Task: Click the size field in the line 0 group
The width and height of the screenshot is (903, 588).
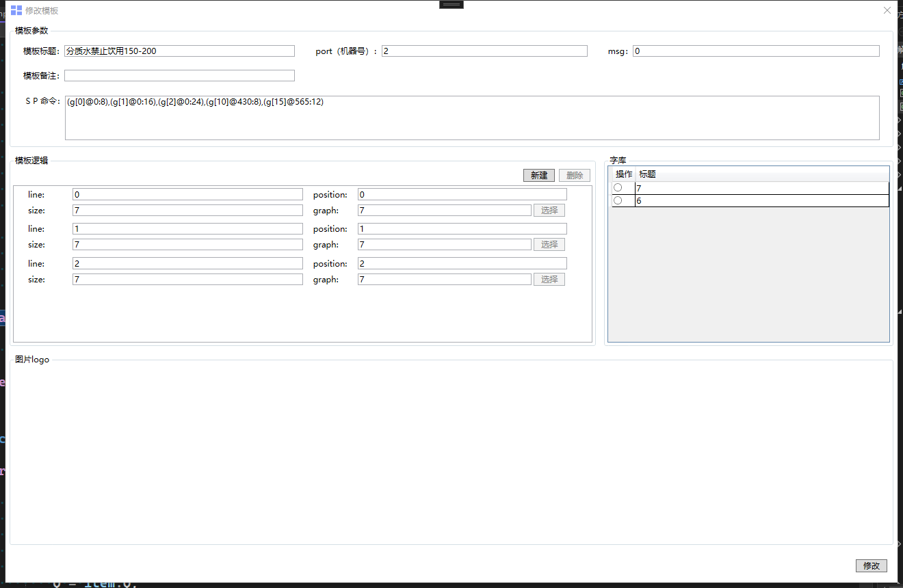Action: click(x=187, y=210)
